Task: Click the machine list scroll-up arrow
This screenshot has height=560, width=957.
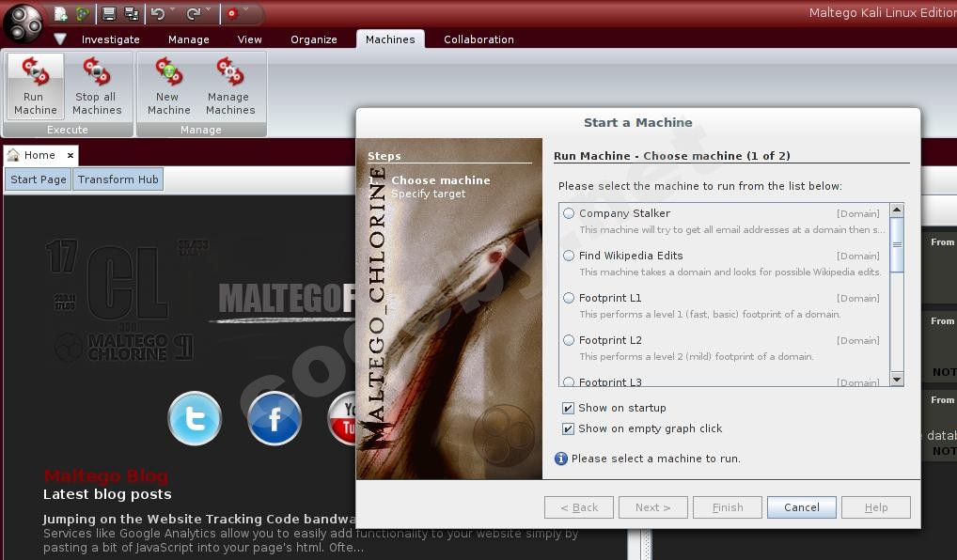Action: pos(897,210)
